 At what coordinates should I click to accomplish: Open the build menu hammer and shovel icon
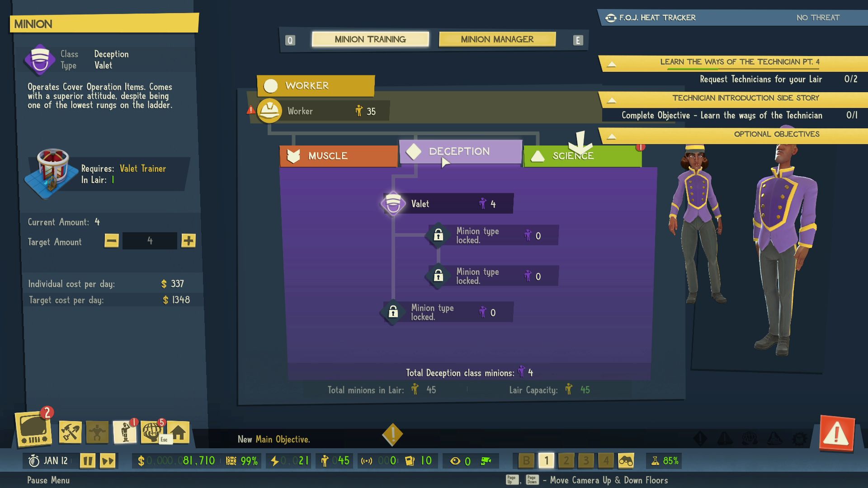pyautogui.click(x=70, y=432)
